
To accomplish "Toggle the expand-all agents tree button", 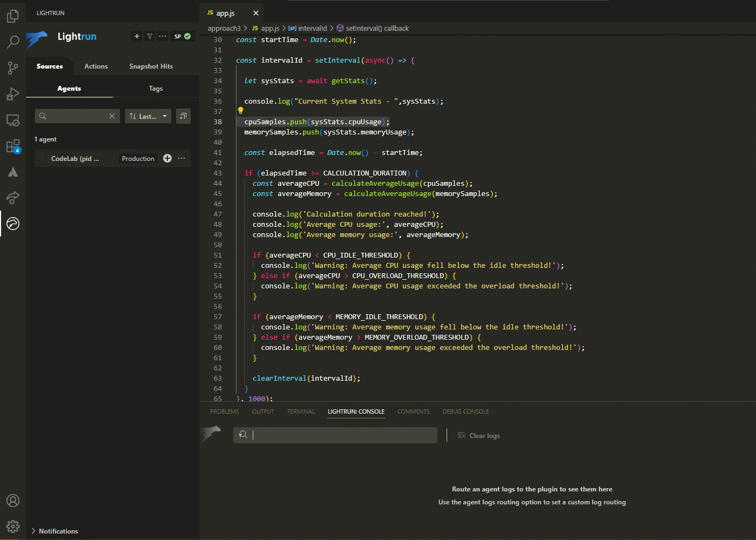I will coord(183,116).
